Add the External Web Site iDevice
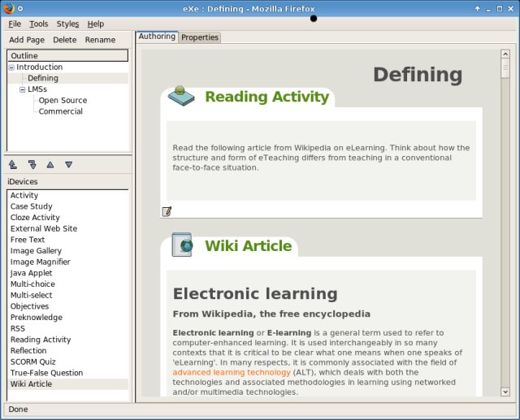520x420 pixels. coord(67,229)
